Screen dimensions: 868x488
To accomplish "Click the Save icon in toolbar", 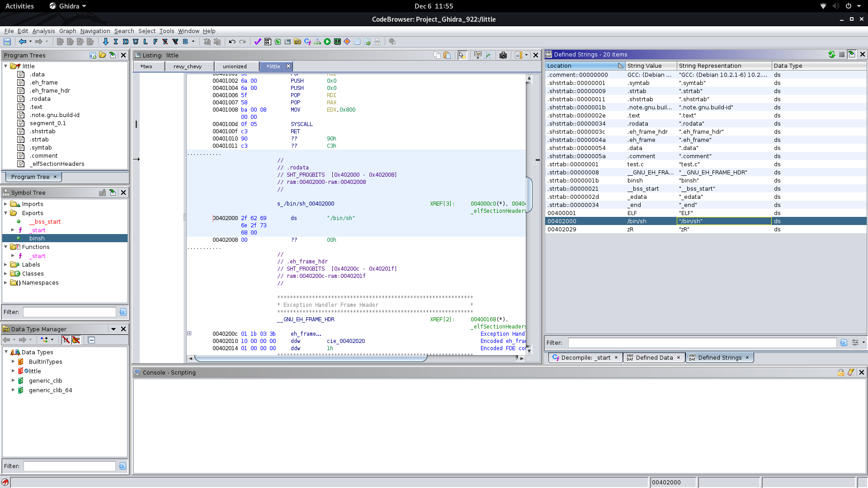I will click(7, 42).
